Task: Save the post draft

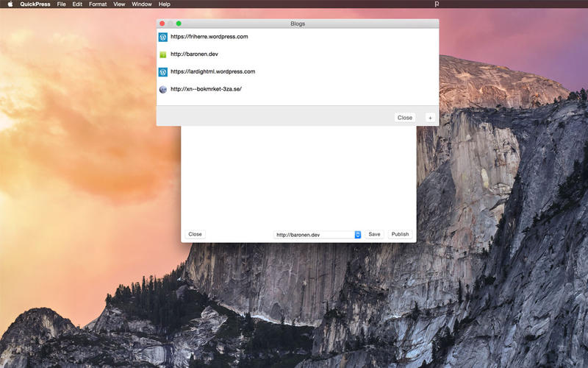Action: pyautogui.click(x=374, y=234)
